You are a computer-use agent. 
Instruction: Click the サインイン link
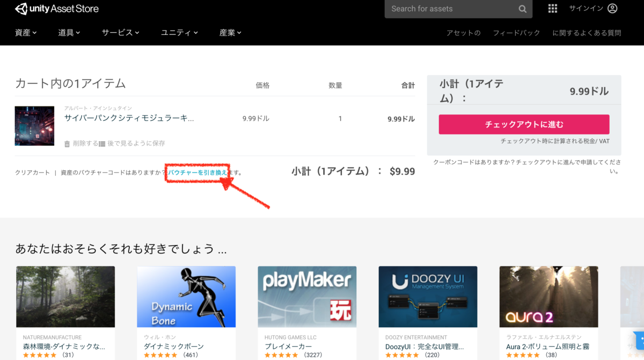(x=586, y=9)
